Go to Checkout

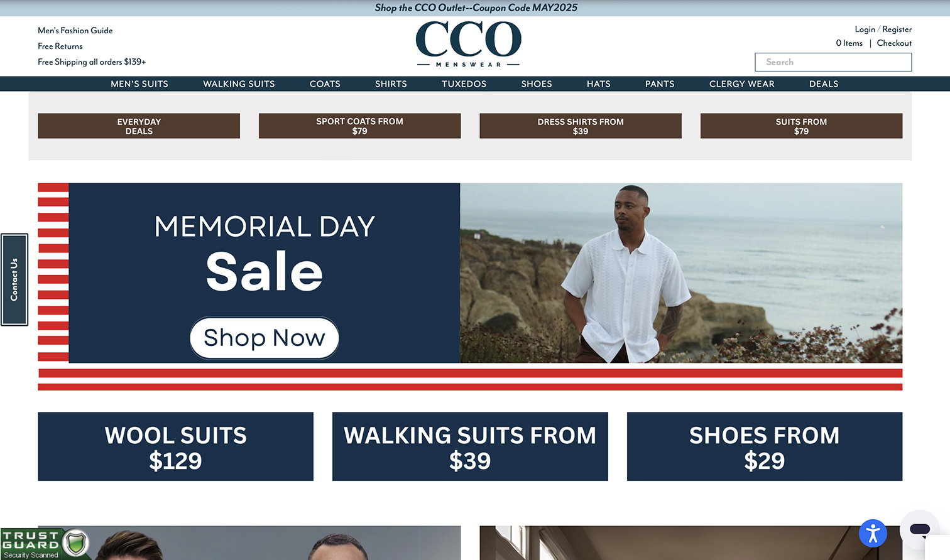coord(894,43)
